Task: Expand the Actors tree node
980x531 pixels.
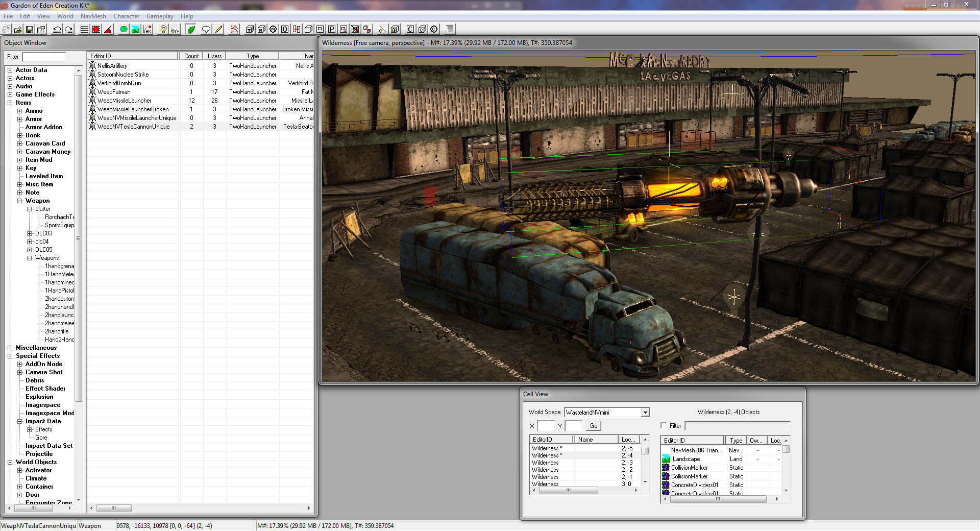Action: (x=10, y=78)
